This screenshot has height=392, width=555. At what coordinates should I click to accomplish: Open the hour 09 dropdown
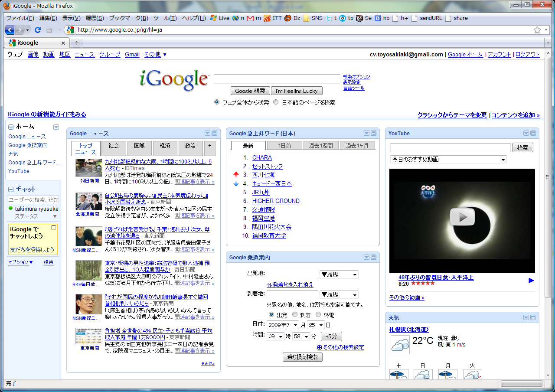point(275,336)
